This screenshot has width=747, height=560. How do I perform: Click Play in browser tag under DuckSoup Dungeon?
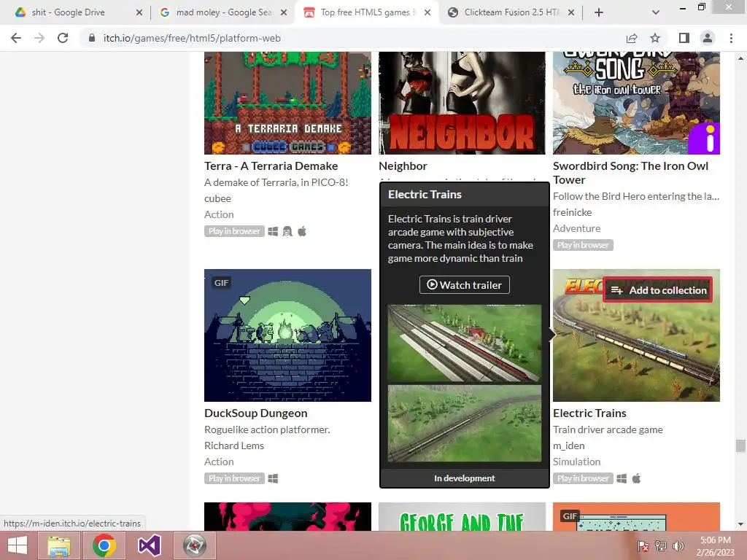pyautogui.click(x=234, y=478)
